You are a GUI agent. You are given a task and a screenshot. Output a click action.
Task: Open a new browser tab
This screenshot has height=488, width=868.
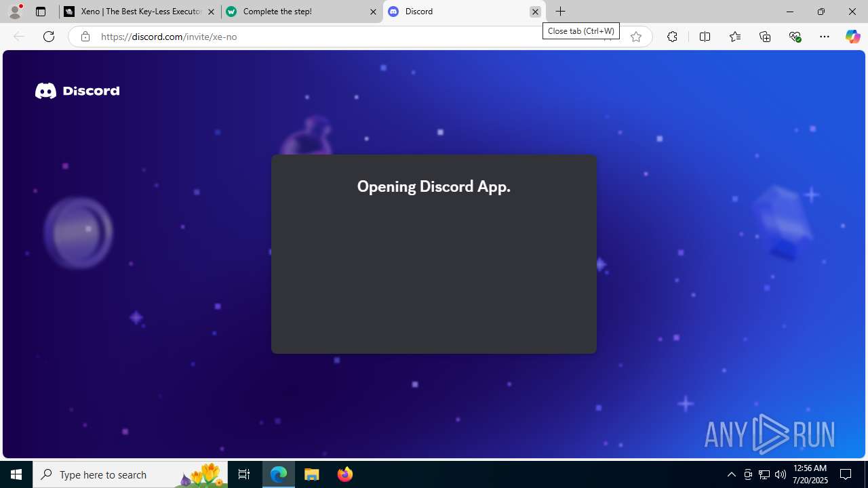point(561,12)
